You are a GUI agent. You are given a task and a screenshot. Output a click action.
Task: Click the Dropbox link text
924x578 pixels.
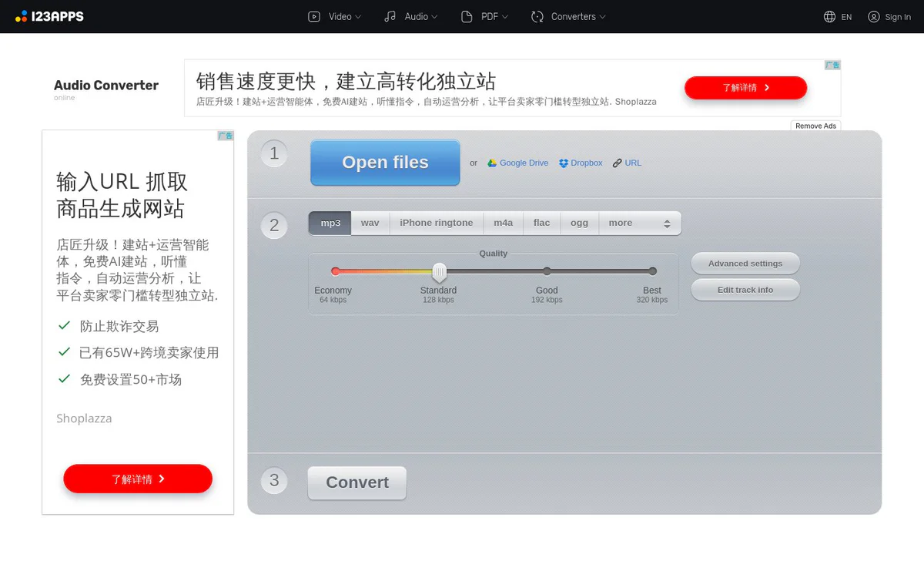587,163
